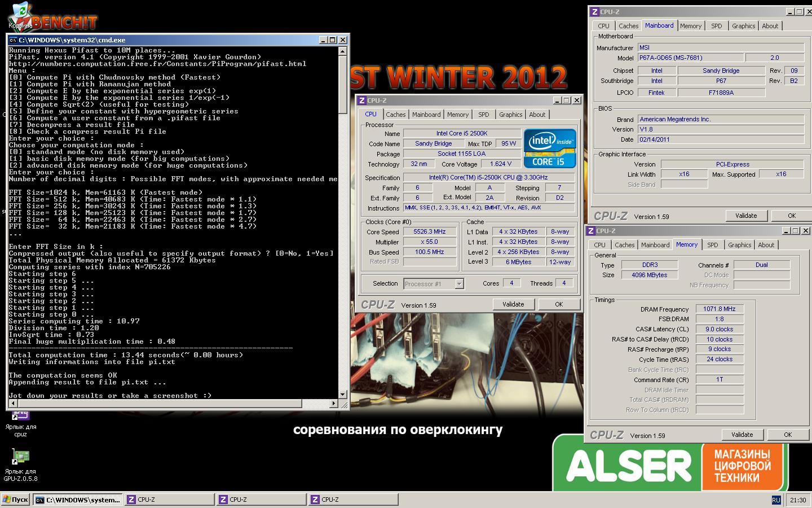The height and width of the screenshot is (508, 812).
Task: Click the Bus Speed 100.5 MHz field
Action: (x=430, y=252)
